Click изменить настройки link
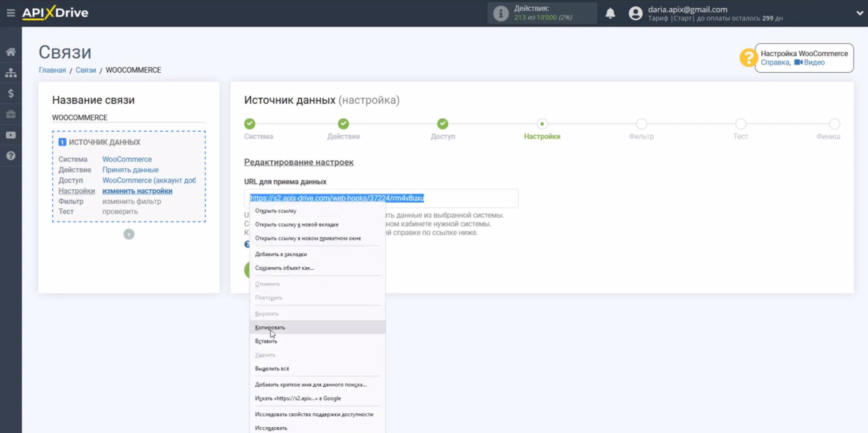The image size is (868, 433). [137, 191]
